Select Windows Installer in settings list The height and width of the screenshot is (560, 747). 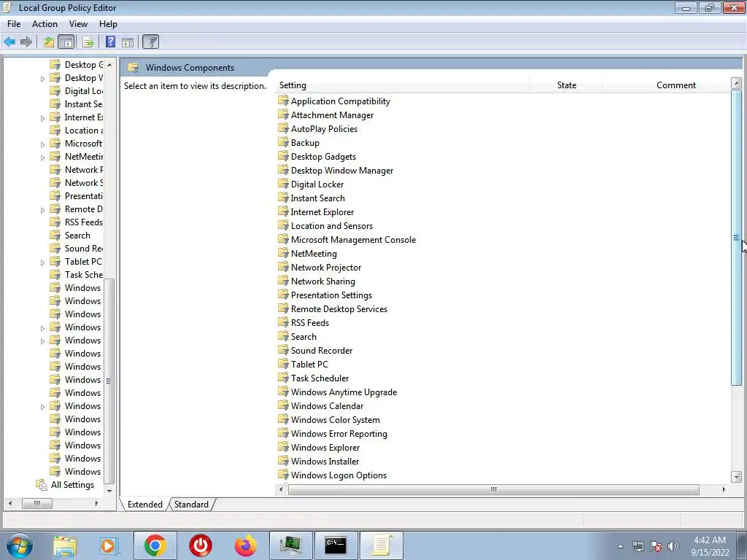(x=325, y=461)
